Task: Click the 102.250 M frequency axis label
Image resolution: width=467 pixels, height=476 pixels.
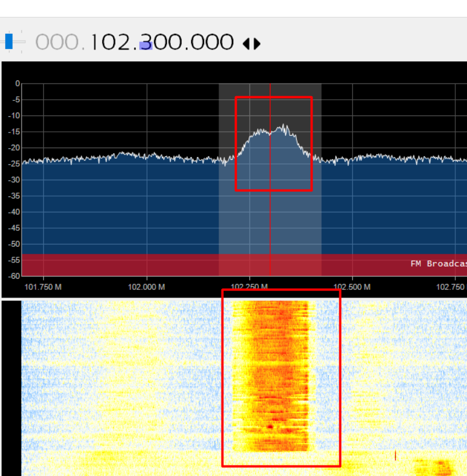Action: [249, 286]
